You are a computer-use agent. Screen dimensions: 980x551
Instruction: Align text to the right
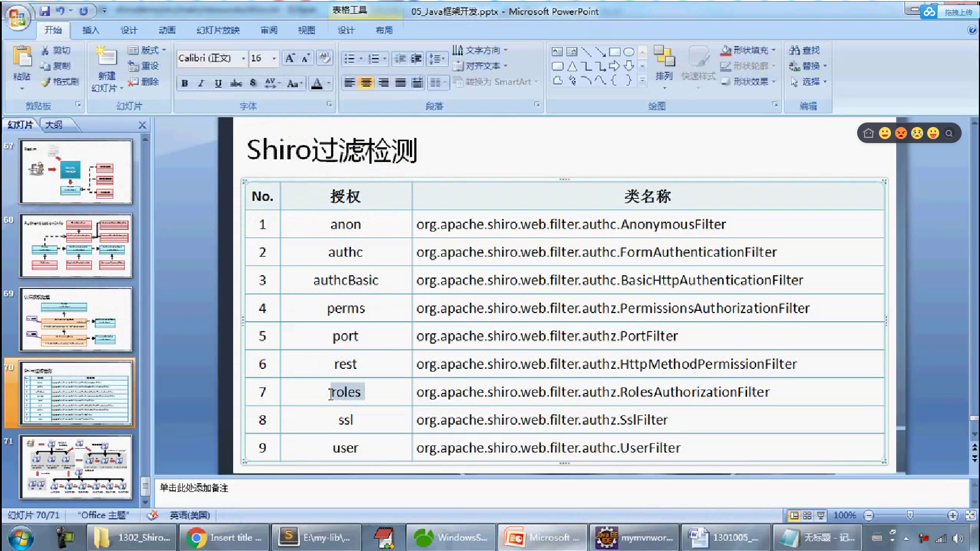(x=384, y=83)
